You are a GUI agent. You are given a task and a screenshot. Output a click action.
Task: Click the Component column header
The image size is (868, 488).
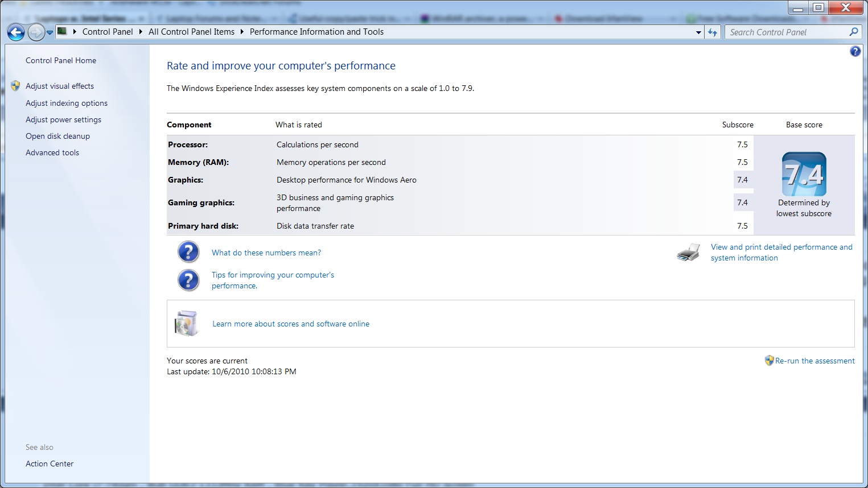click(x=189, y=125)
